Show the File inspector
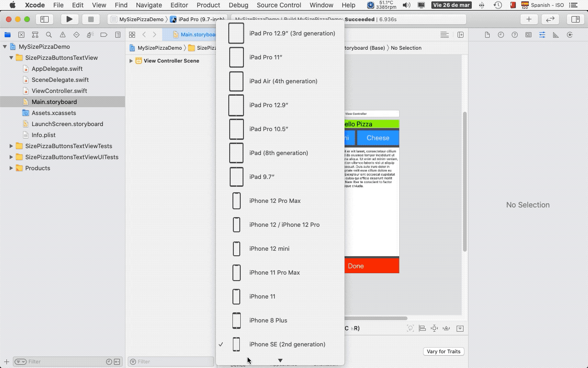 click(487, 35)
